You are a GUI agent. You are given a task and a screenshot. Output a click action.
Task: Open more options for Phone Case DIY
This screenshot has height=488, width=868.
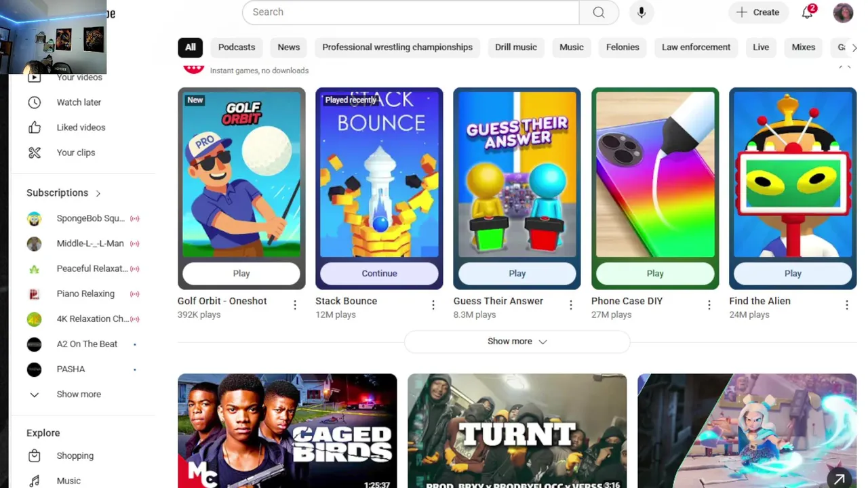point(709,306)
